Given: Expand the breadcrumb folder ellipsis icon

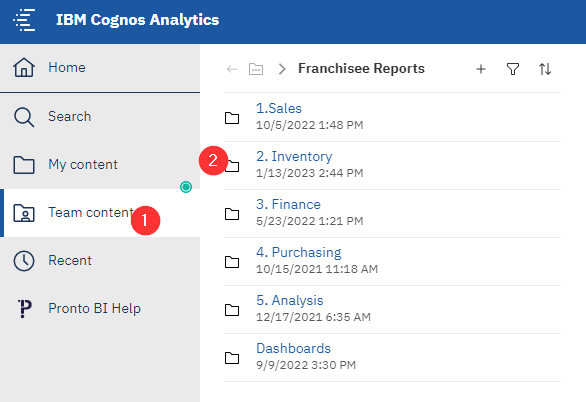Looking at the screenshot, I should 256,69.
